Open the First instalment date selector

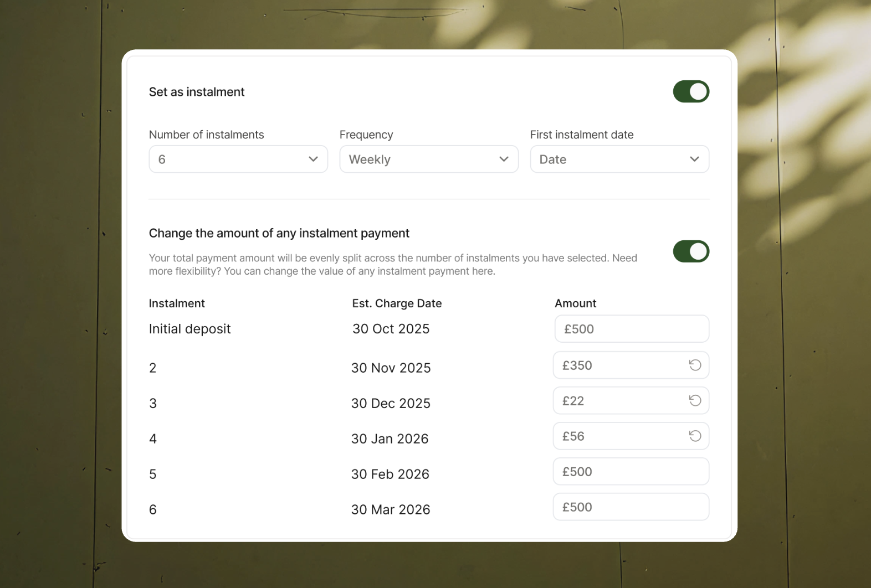click(x=619, y=159)
